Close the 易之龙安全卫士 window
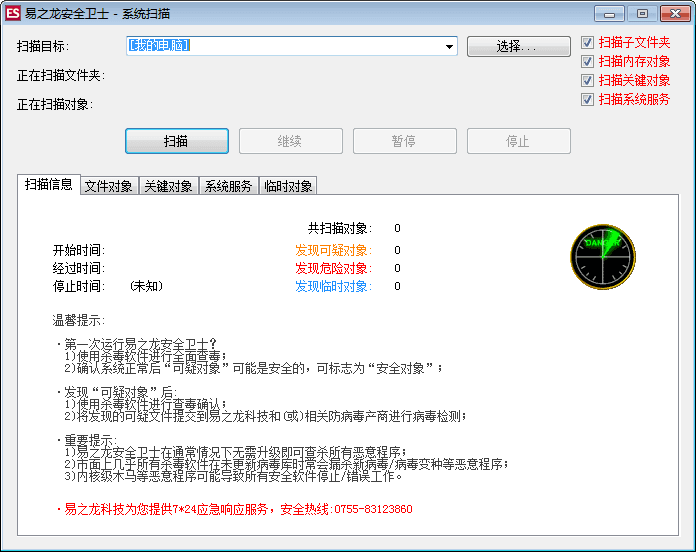The width and height of the screenshot is (696, 552). coord(675,14)
